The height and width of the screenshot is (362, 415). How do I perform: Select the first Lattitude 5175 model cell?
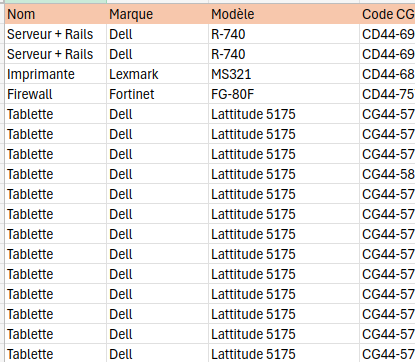(284, 114)
